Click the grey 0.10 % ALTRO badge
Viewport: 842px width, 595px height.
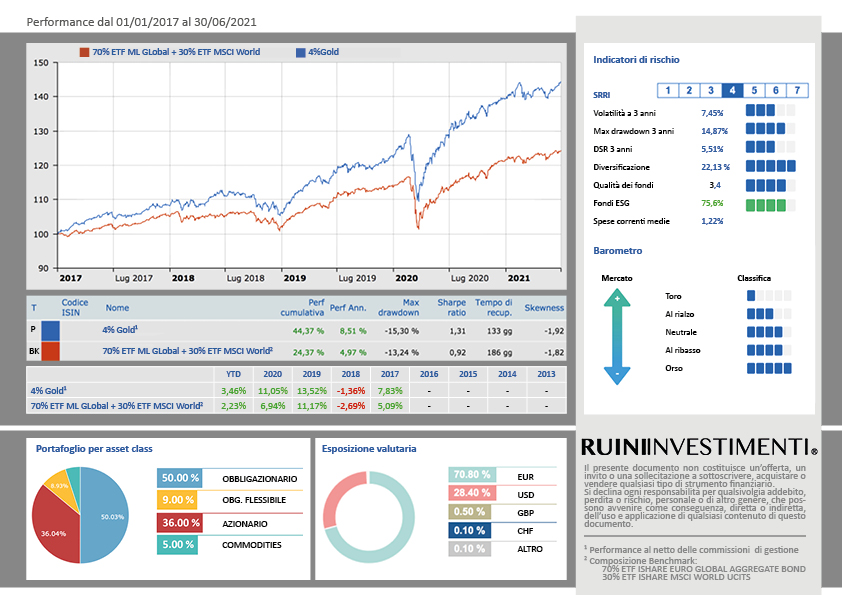coord(469,549)
